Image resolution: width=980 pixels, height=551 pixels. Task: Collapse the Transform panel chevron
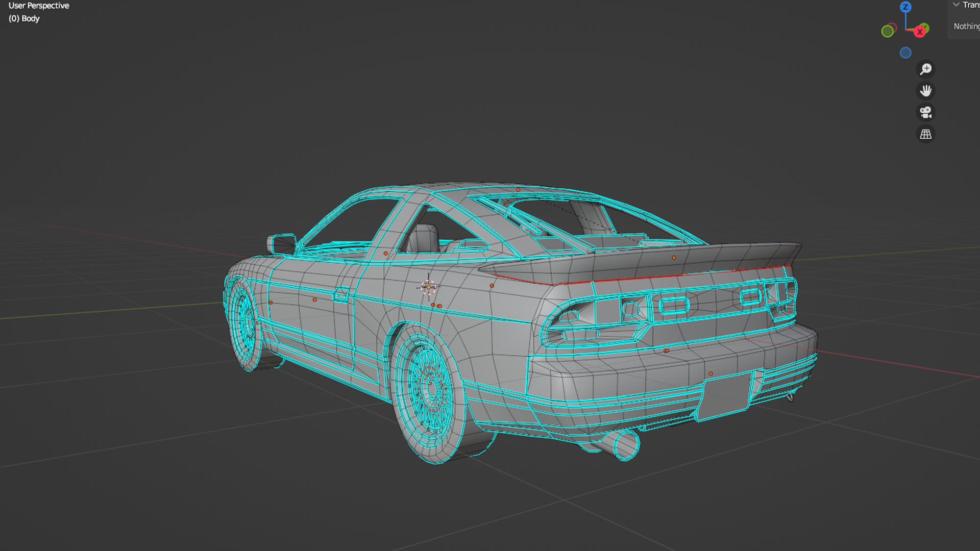point(956,5)
